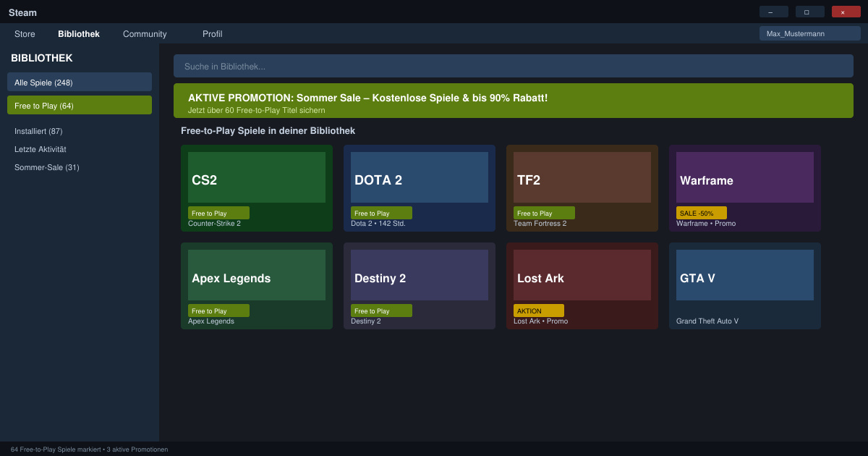This screenshot has height=456, width=868.
Task: Click the Counter-Strike 2 caption
Action: pos(214,224)
